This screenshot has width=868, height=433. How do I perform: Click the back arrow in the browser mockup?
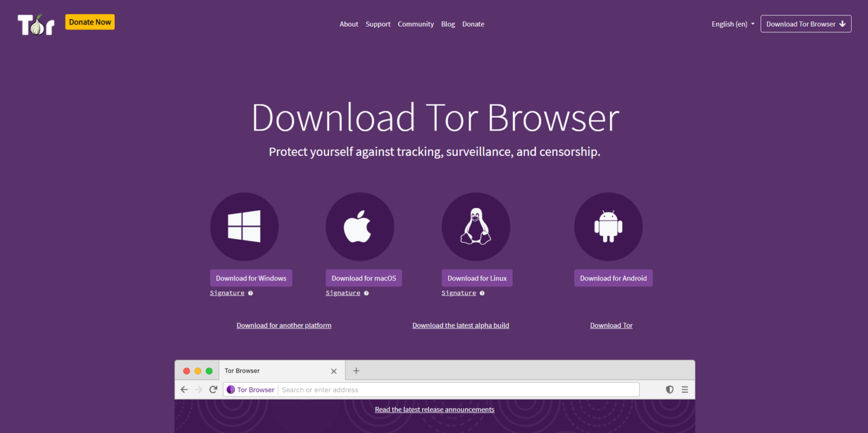coord(184,389)
